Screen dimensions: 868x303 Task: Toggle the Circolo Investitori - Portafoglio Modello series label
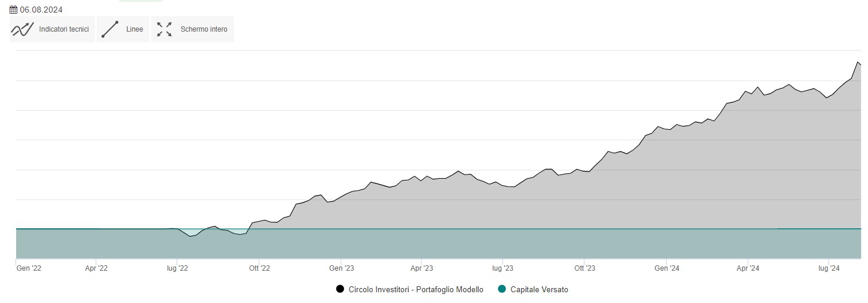tap(416, 289)
